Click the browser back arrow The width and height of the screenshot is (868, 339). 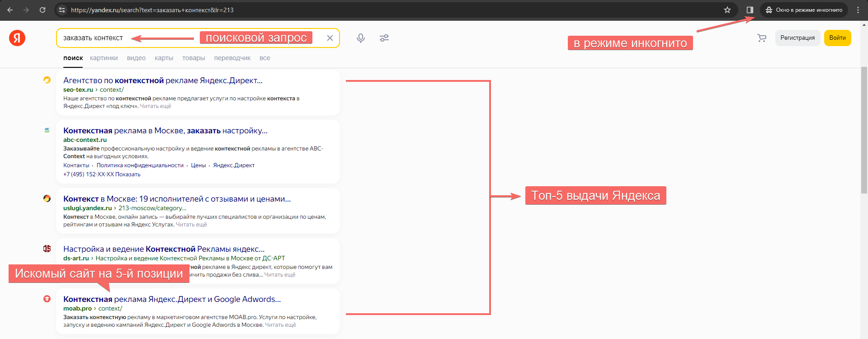[10, 10]
